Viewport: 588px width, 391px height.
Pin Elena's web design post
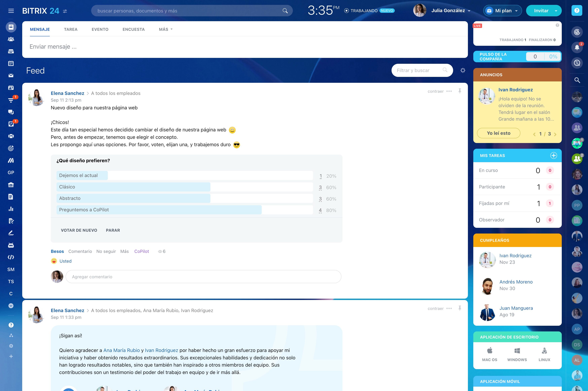pyautogui.click(x=460, y=91)
